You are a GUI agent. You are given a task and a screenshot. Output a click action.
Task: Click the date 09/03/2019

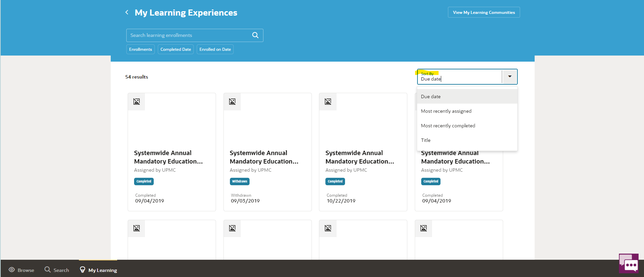click(x=245, y=201)
